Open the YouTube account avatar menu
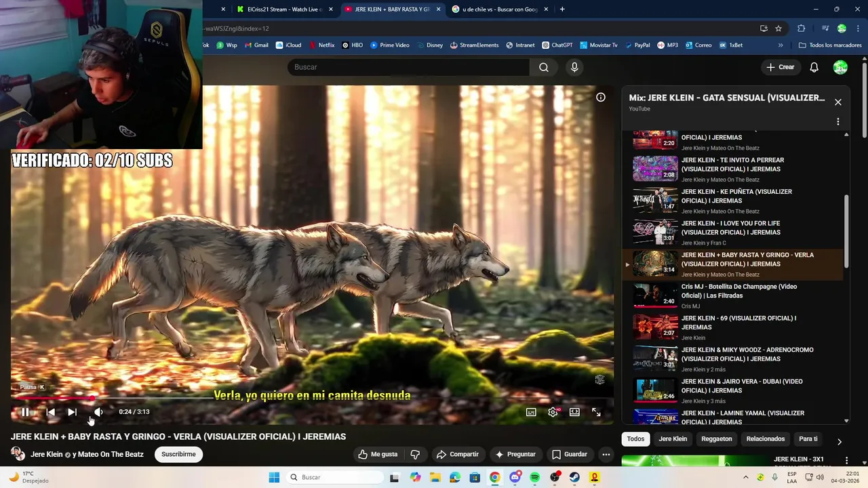Screen dimensions: 868x488 tap(840, 67)
